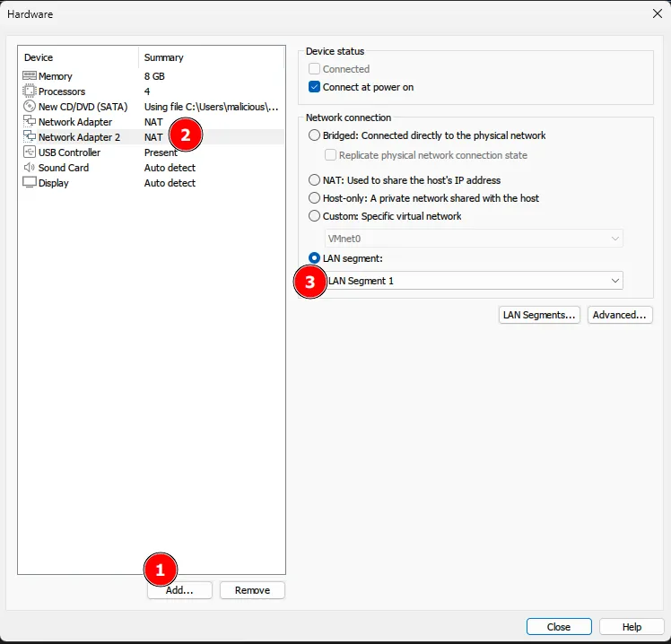Select the Bridged network radio button
This screenshot has width=671, height=644.
click(x=314, y=135)
